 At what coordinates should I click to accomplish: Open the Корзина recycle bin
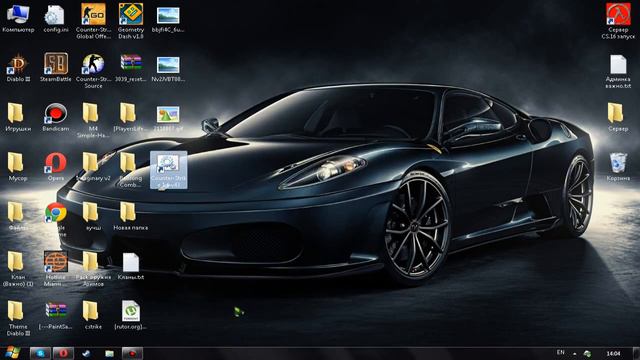(x=618, y=167)
